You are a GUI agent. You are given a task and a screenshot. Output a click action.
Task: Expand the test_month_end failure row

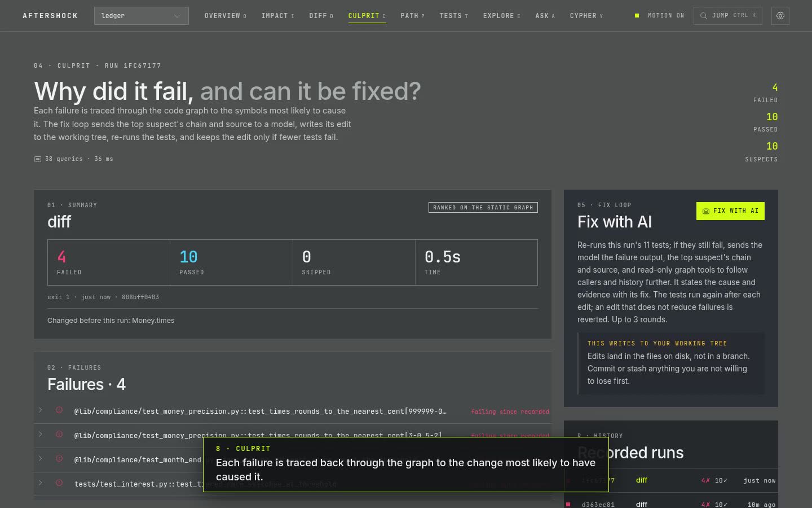tap(41, 459)
